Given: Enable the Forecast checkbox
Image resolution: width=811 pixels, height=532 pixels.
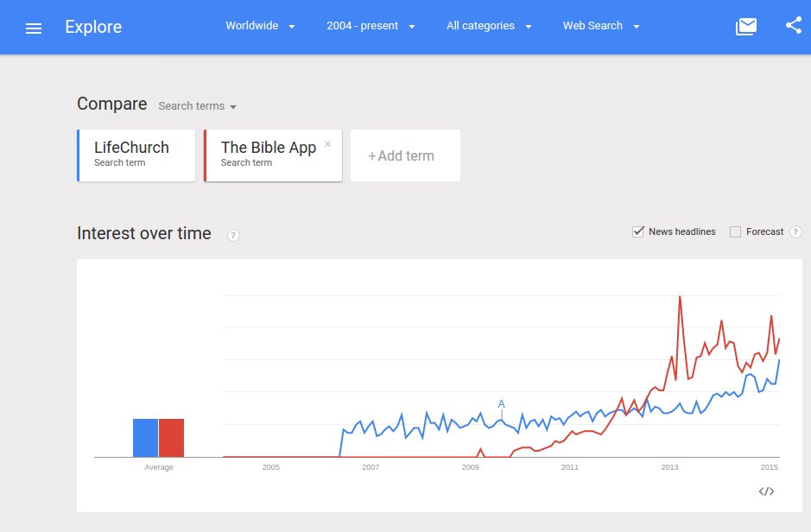Looking at the screenshot, I should (x=736, y=231).
